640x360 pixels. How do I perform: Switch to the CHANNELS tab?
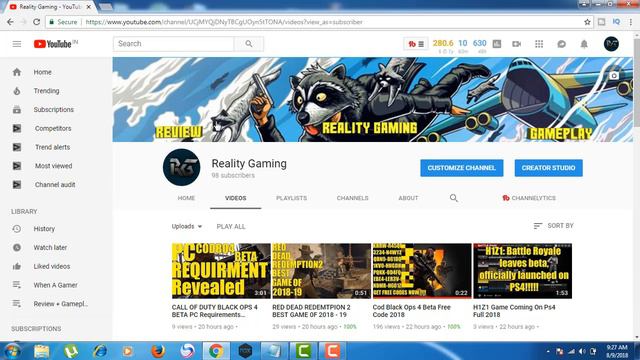352,198
